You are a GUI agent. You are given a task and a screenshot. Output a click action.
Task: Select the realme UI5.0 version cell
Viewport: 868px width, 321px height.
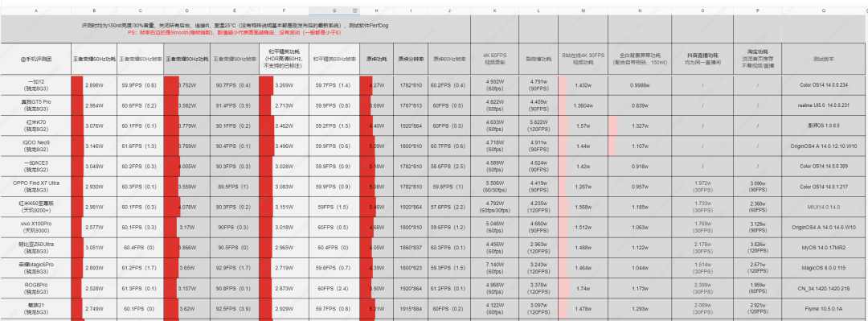824,105
